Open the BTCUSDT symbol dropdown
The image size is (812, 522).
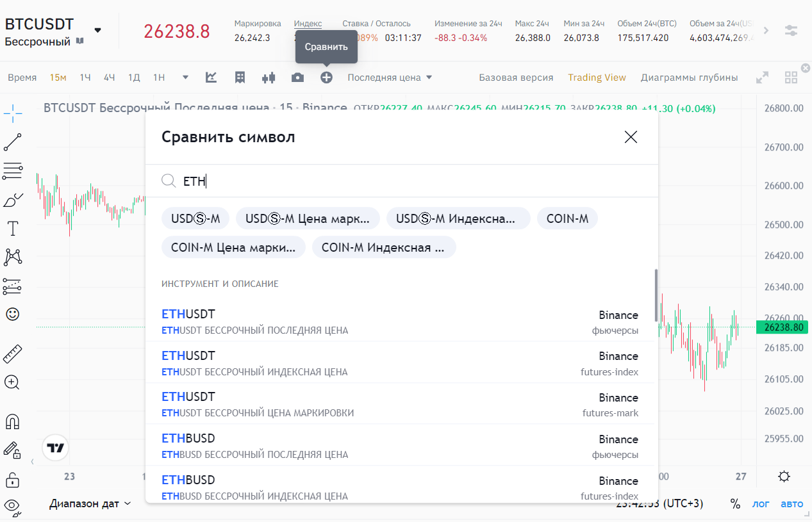(x=97, y=30)
